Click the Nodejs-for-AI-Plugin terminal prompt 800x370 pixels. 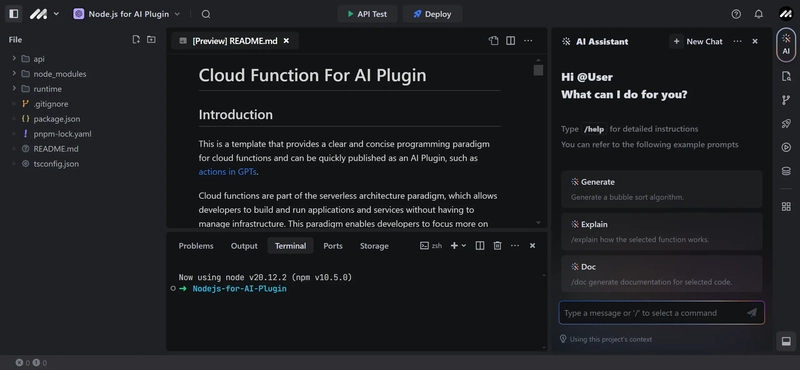[x=239, y=289]
